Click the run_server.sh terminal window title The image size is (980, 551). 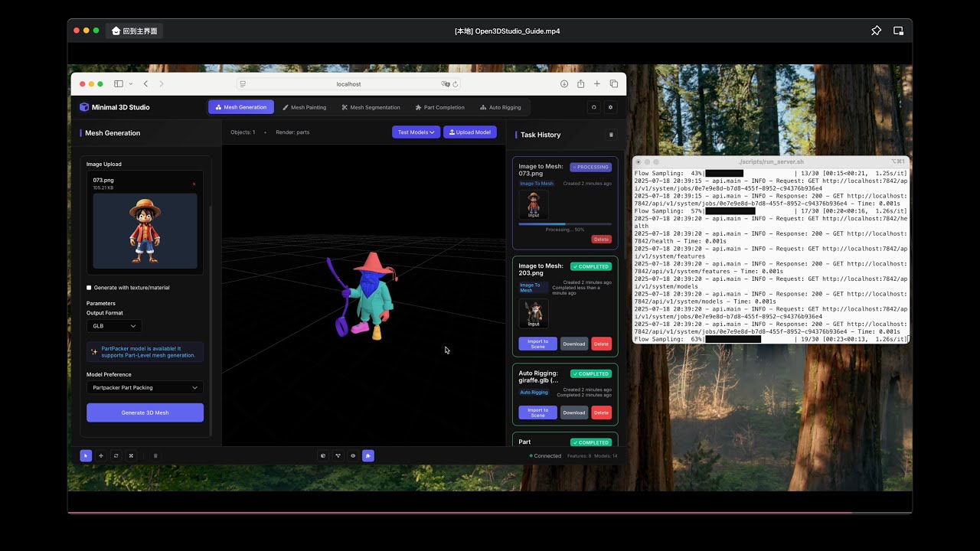[771, 161]
